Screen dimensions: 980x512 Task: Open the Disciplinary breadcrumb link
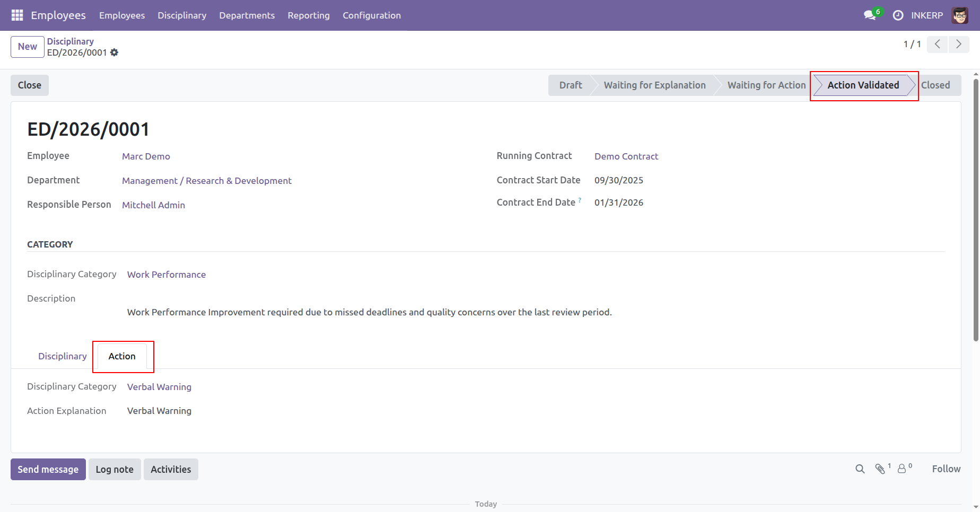coord(71,41)
